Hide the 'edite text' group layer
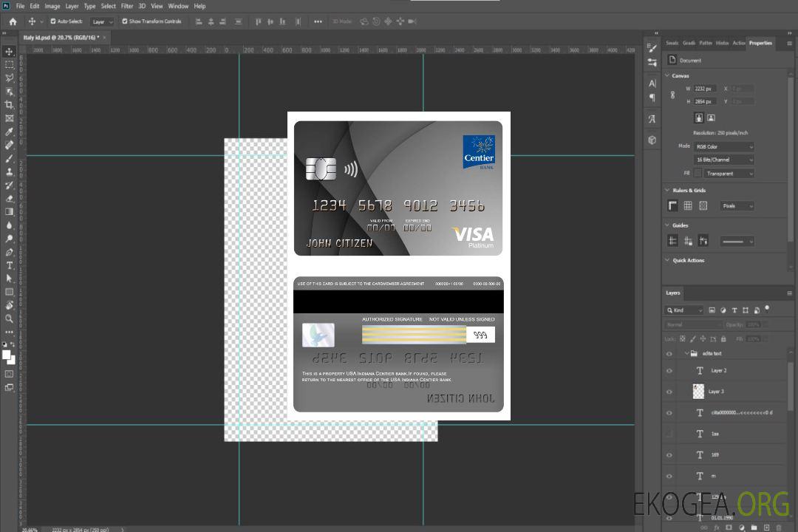Viewport: 798px width, 532px height. (669, 354)
